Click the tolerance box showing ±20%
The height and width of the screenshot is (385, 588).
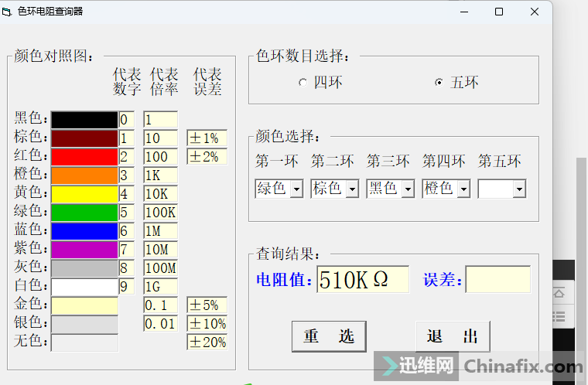(x=207, y=342)
